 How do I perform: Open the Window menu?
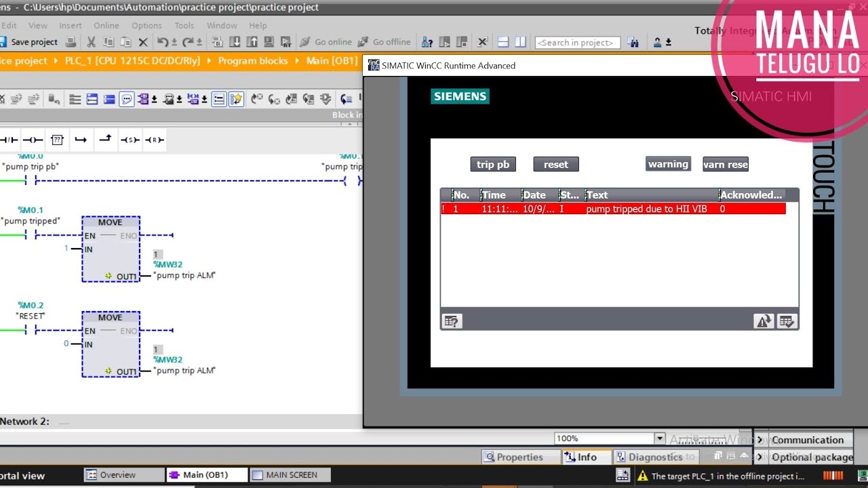[x=222, y=26]
